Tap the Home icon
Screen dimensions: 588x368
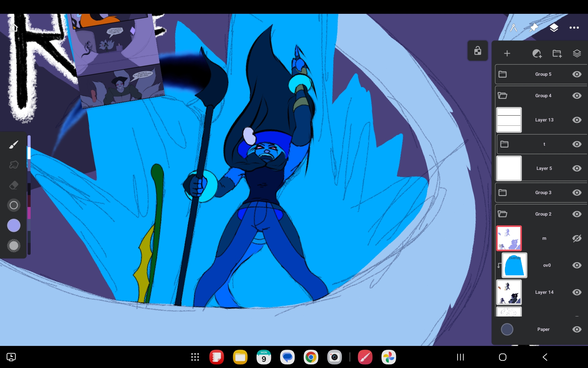tap(14, 28)
